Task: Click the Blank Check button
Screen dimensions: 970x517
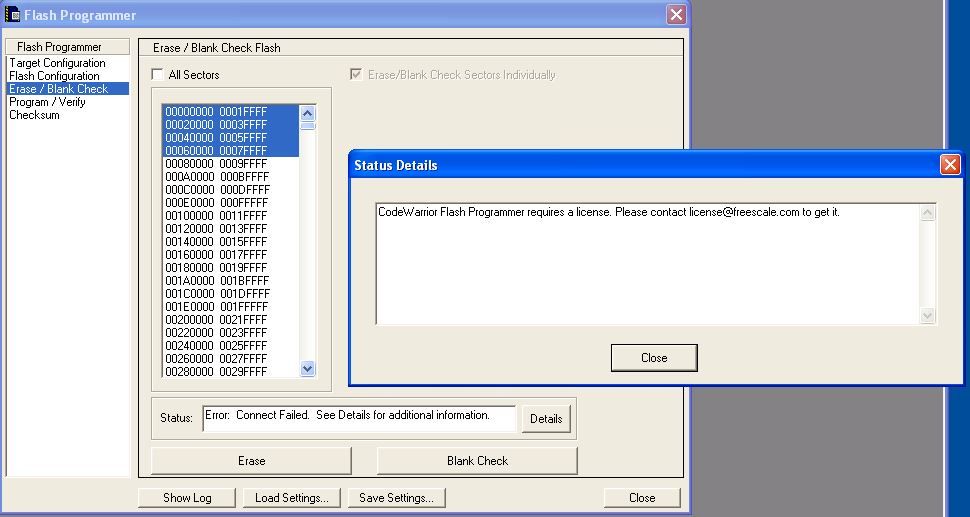Action: point(477,461)
